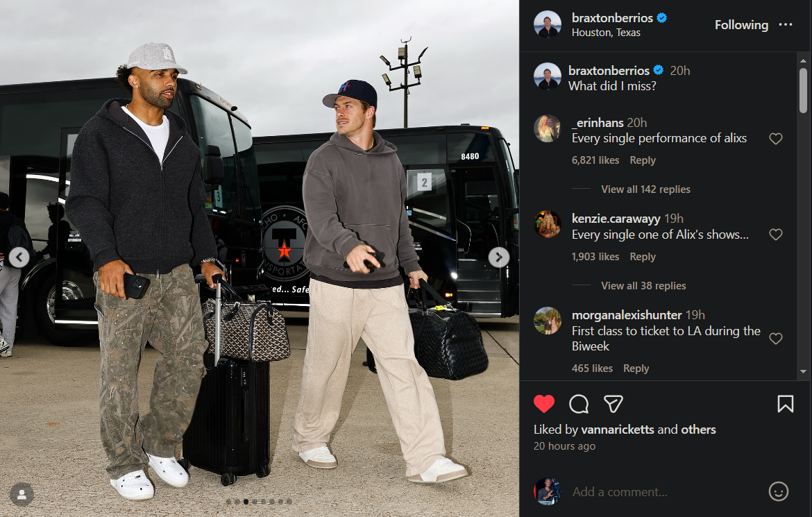
Task: Go to the previous carousel photo
Action: 19,257
